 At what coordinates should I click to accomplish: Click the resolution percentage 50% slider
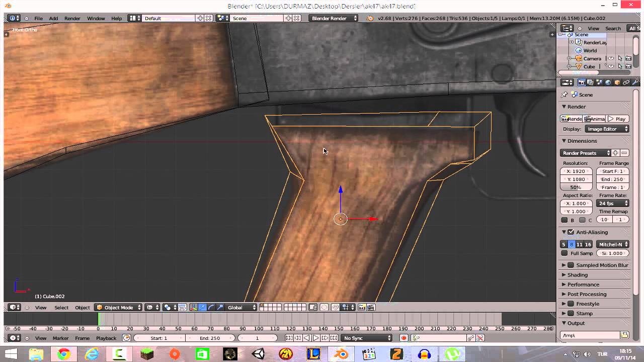click(576, 187)
